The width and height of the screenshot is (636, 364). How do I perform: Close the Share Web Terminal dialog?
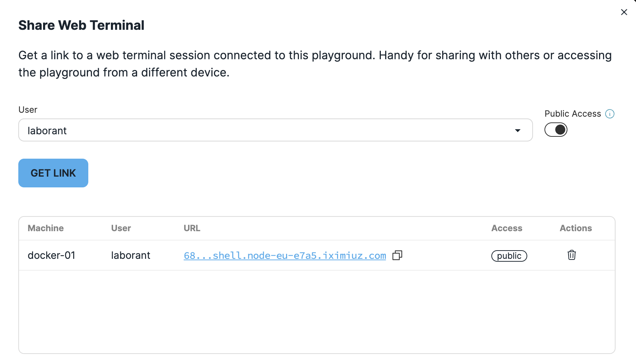click(624, 12)
